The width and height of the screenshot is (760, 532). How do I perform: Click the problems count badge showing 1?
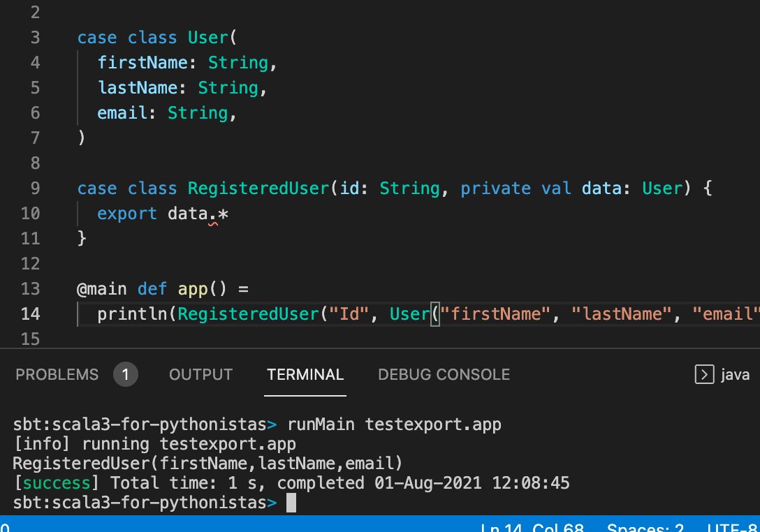(126, 374)
